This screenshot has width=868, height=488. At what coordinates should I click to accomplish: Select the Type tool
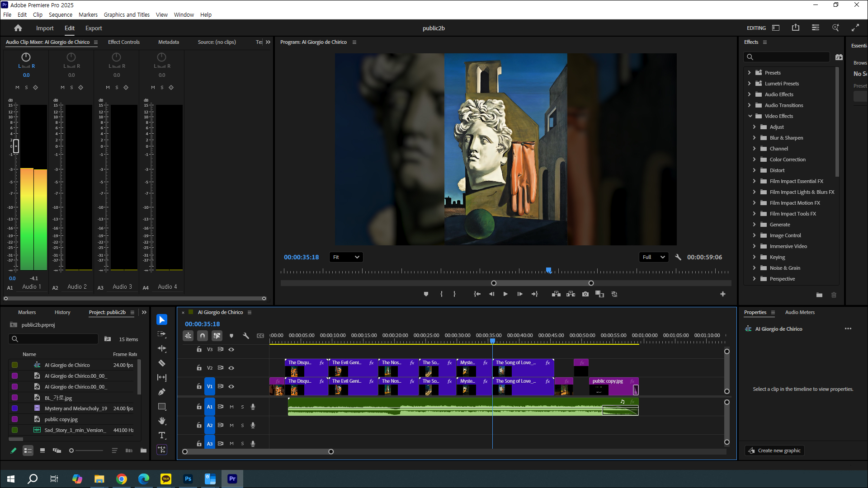tap(162, 436)
